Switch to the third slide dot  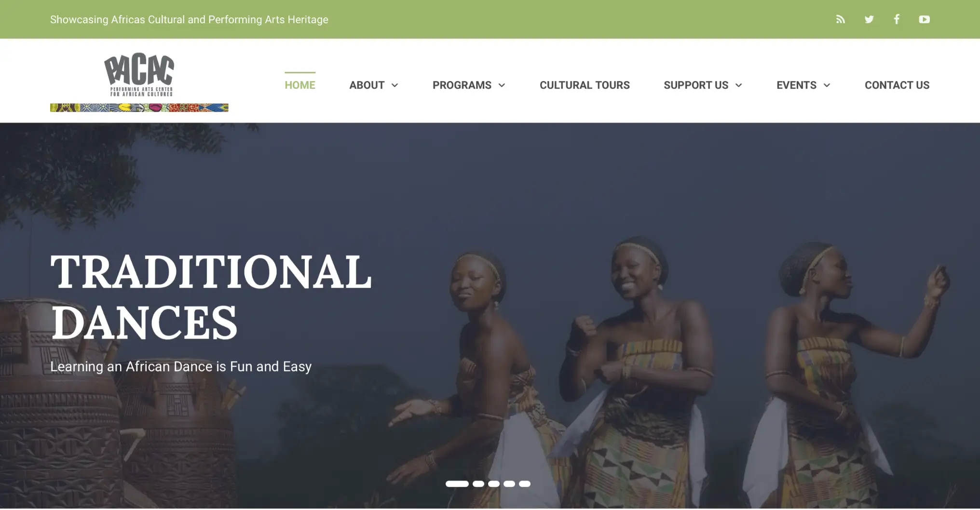coord(494,483)
